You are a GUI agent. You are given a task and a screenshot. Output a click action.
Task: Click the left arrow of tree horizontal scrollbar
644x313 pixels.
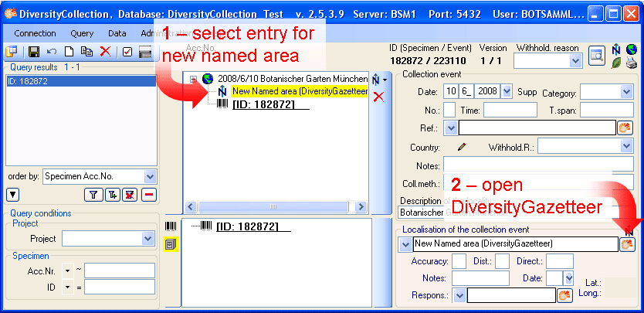(191, 207)
